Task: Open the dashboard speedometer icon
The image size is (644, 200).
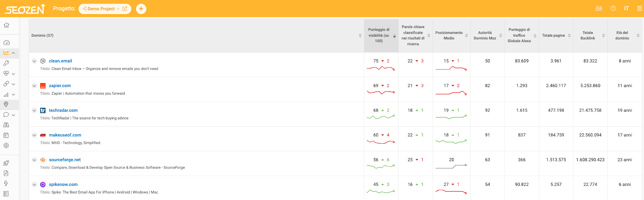Action: 6,42
